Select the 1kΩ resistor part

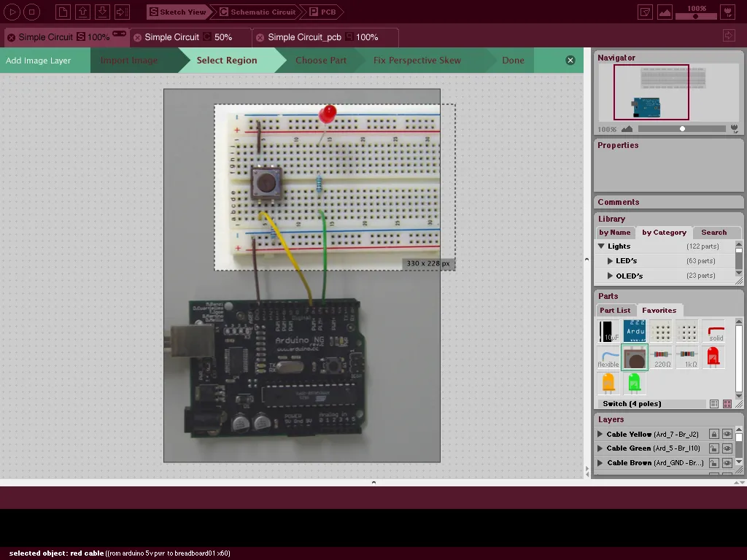(x=687, y=357)
